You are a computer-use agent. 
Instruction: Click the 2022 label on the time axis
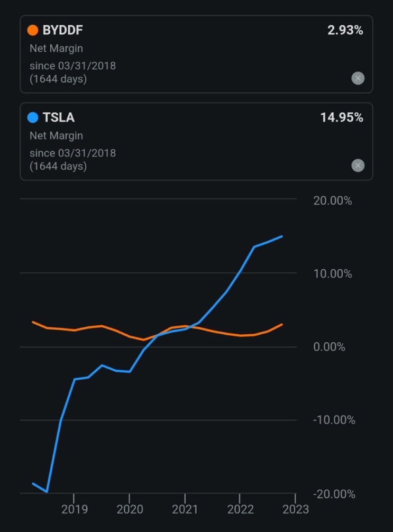[240, 510]
